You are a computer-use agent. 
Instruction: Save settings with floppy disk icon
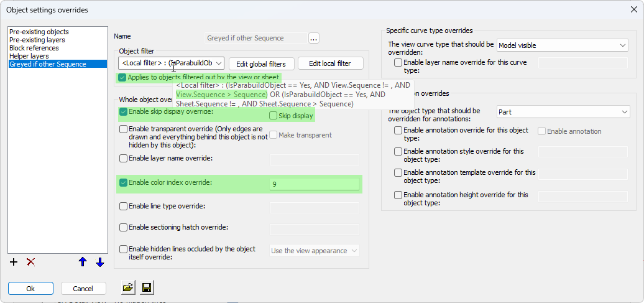click(147, 287)
